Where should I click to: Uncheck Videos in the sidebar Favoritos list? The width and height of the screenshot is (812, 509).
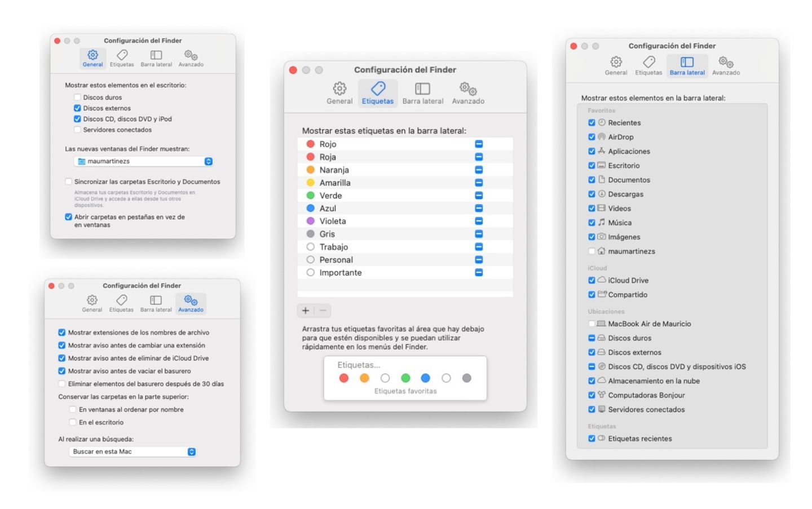(592, 208)
